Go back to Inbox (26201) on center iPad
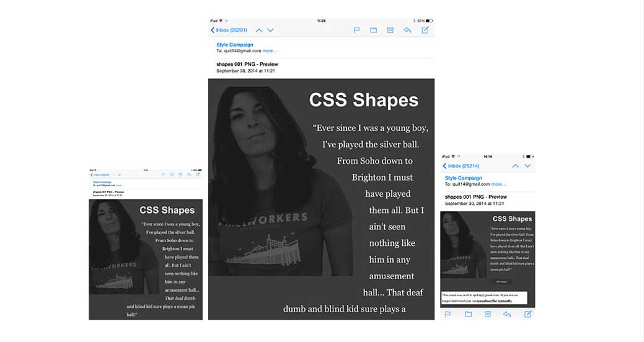The image size is (644, 342). 229,30
